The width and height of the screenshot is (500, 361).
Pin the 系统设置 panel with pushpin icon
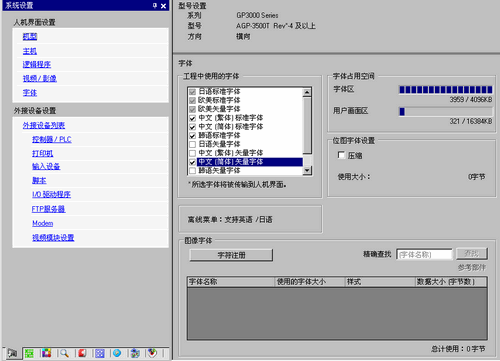[155, 5]
